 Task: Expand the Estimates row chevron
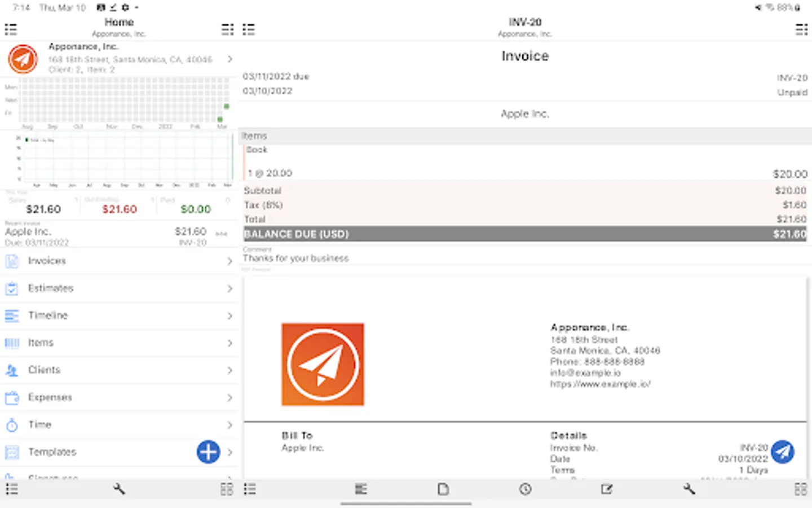click(230, 288)
